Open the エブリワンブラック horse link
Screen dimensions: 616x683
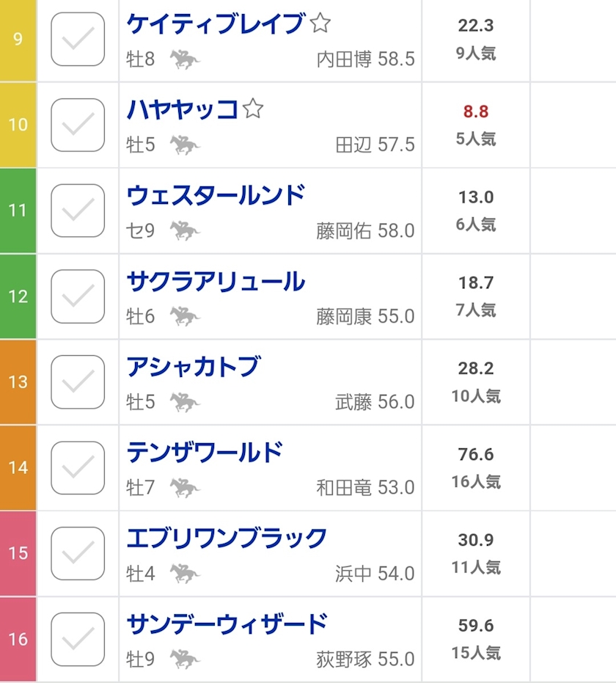point(227,538)
